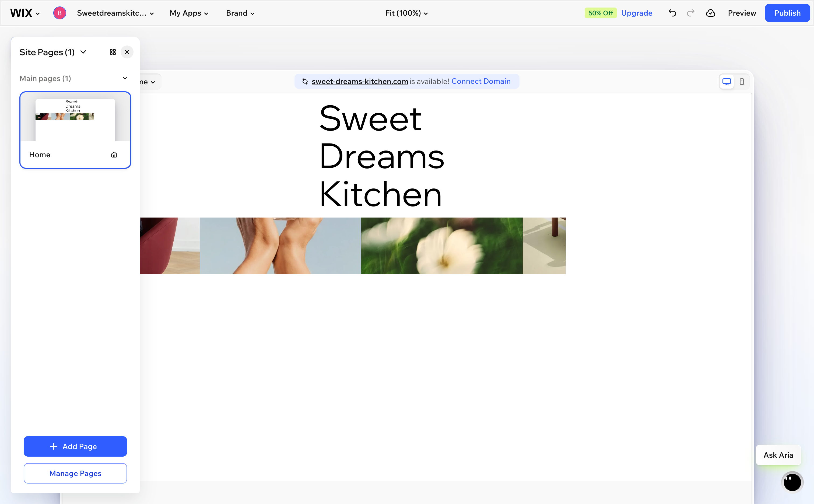Collapse the Main pages (1) section

point(125,78)
